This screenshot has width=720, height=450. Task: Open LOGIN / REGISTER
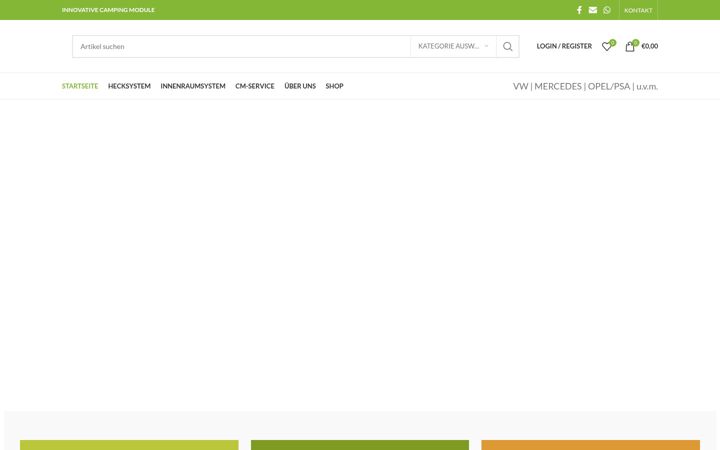coord(564,46)
